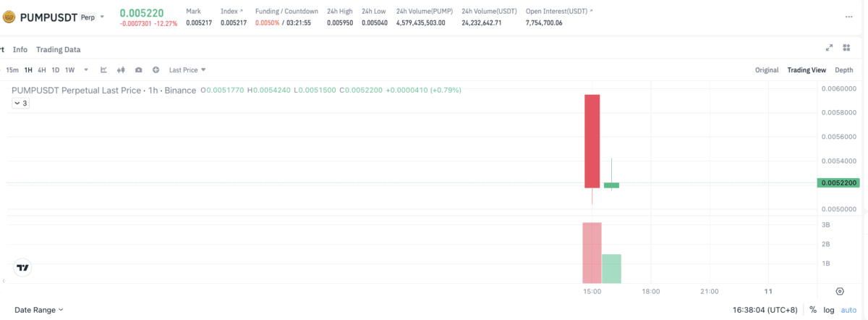Select the 1D interval

56,70
